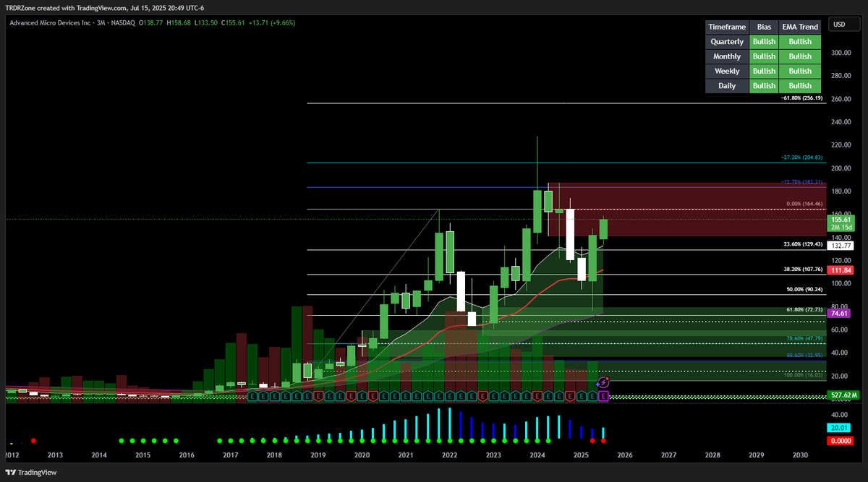Click the Monthly EMA Trend Bullish cell
The width and height of the screenshot is (868, 482).
click(x=800, y=56)
